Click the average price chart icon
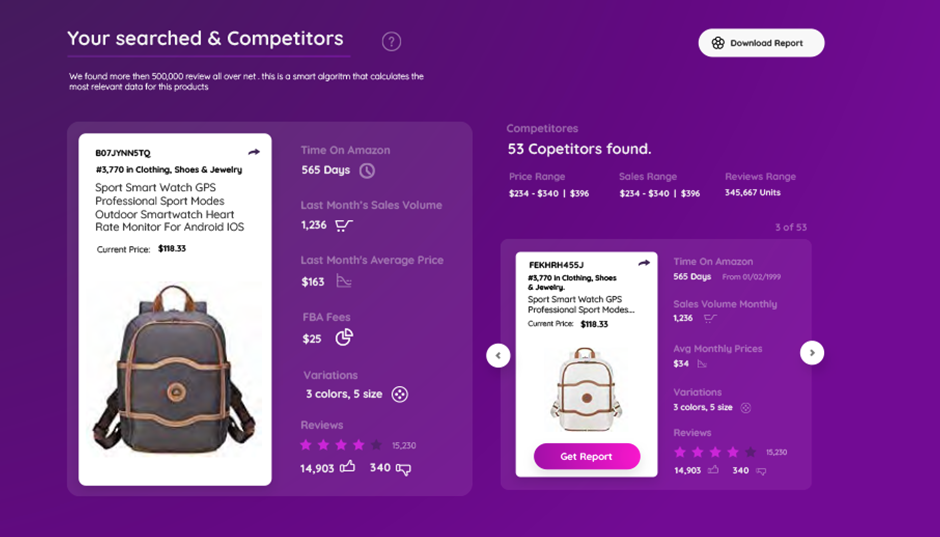940x537 pixels. pos(344,282)
